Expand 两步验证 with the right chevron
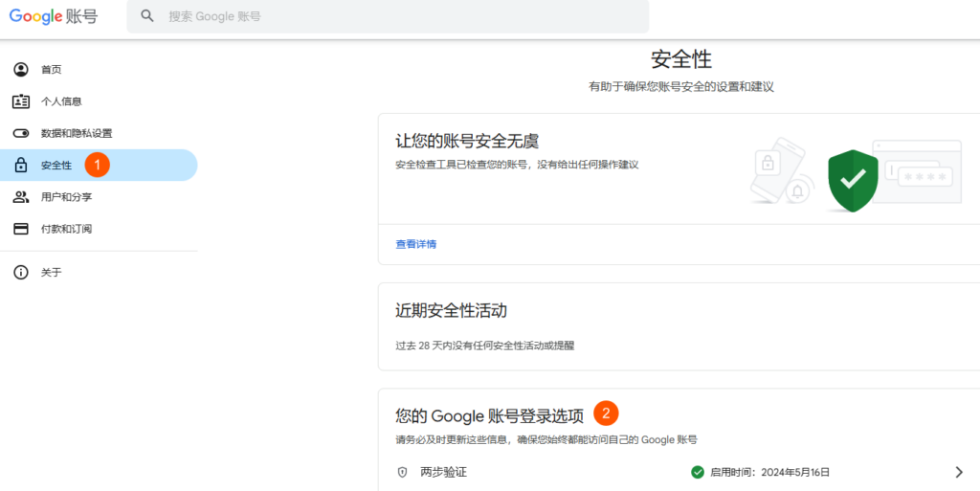 pos(959,472)
